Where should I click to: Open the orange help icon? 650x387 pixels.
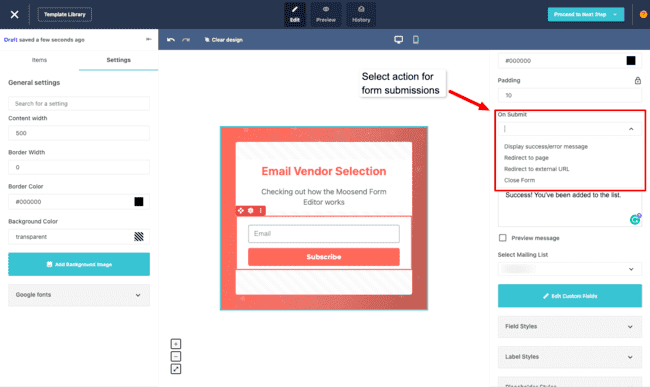click(x=643, y=15)
